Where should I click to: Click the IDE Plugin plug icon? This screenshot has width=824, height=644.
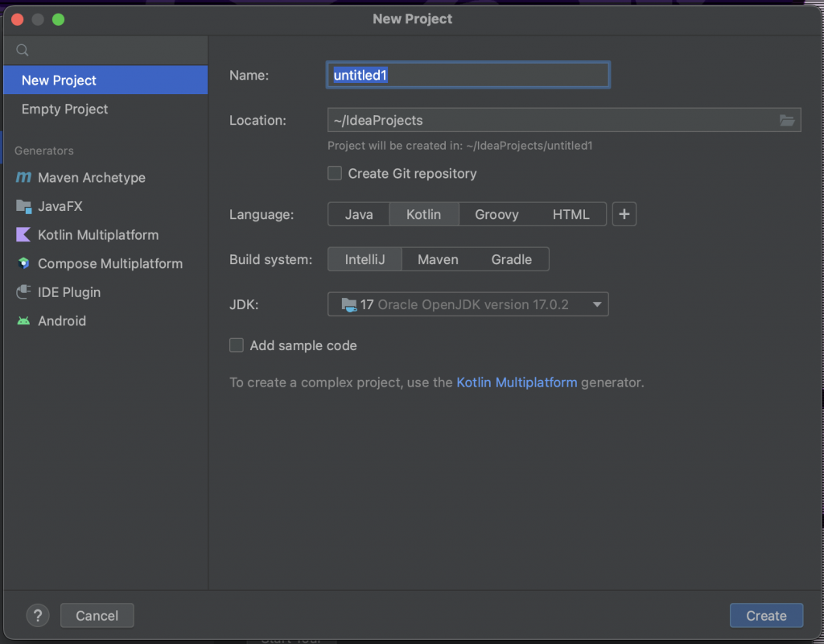tap(23, 291)
